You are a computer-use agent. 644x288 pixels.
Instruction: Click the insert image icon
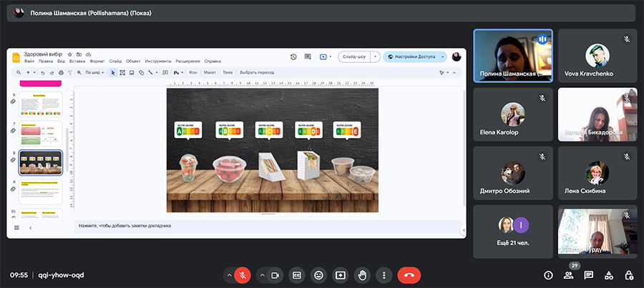[132, 73]
